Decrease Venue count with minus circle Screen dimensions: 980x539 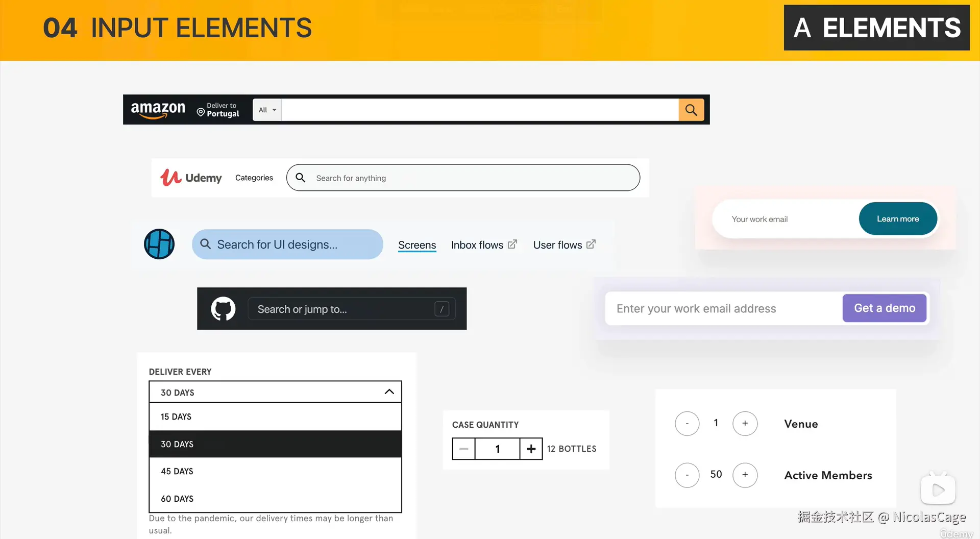coord(687,424)
